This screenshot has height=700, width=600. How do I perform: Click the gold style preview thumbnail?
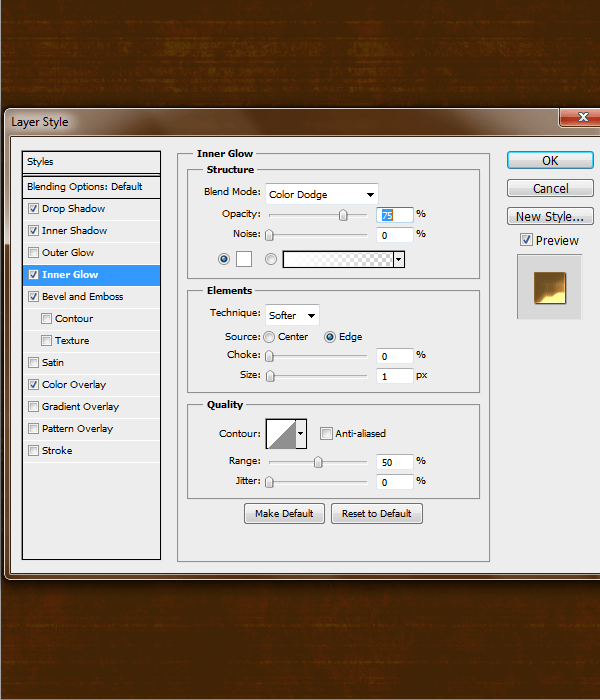point(550,288)
